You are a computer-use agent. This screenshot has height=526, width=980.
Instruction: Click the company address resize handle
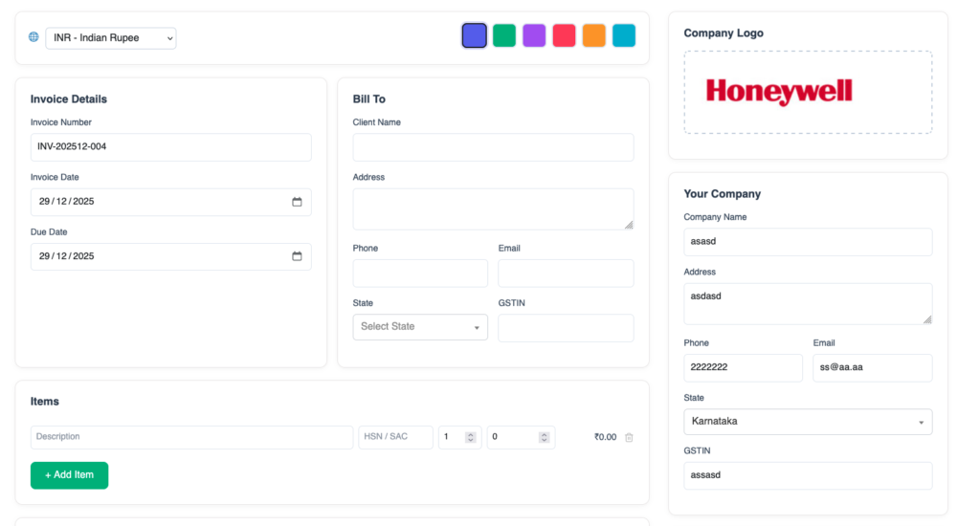coord(926,319)
